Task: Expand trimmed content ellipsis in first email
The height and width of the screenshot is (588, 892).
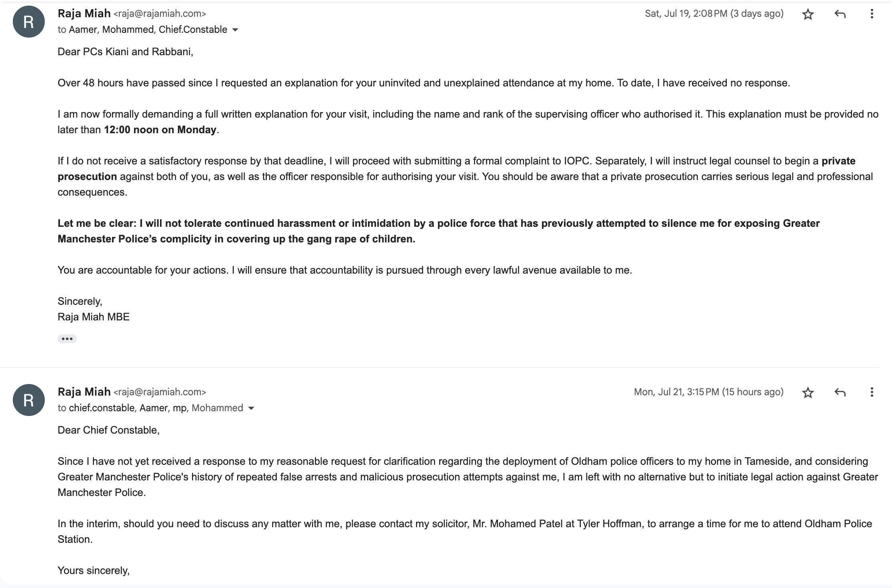Action: (x=67, y=339)
